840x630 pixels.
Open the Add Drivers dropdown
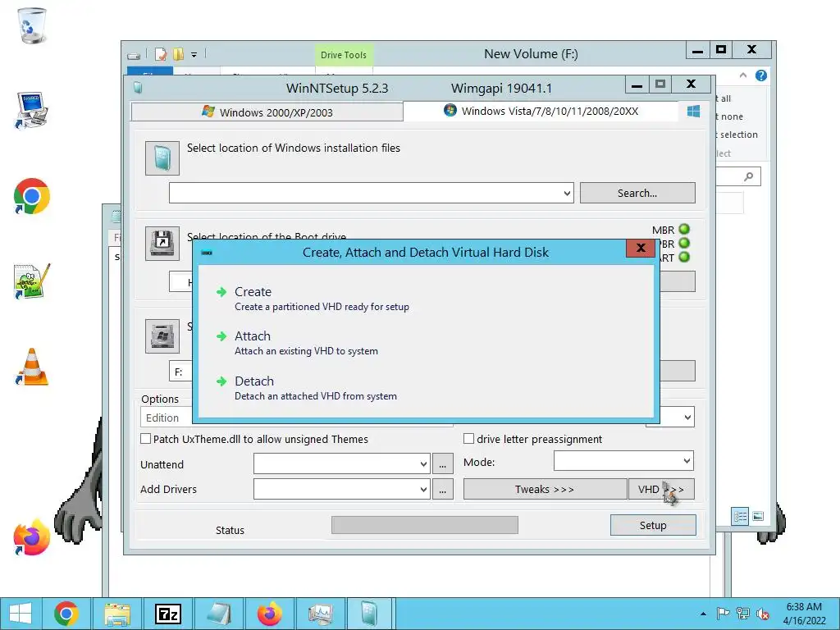423,489
